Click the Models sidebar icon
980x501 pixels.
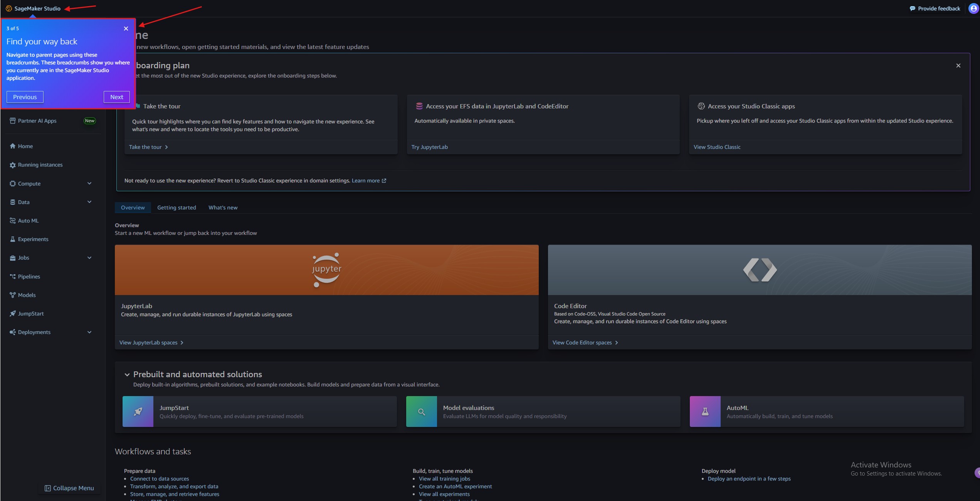click(13, 295)
